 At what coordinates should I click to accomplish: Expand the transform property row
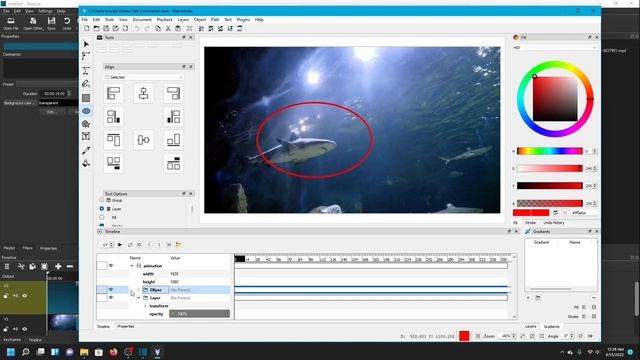pos(145,306)
